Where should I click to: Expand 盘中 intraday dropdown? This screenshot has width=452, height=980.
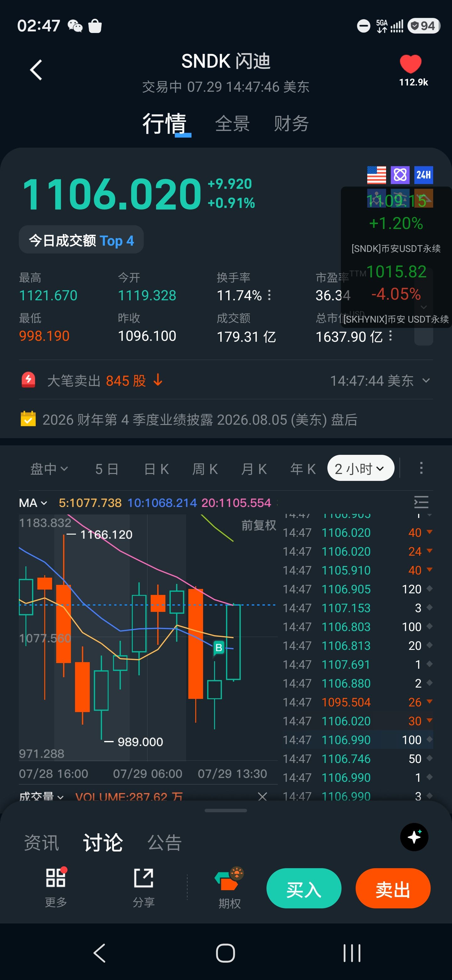tap(49, 469)
